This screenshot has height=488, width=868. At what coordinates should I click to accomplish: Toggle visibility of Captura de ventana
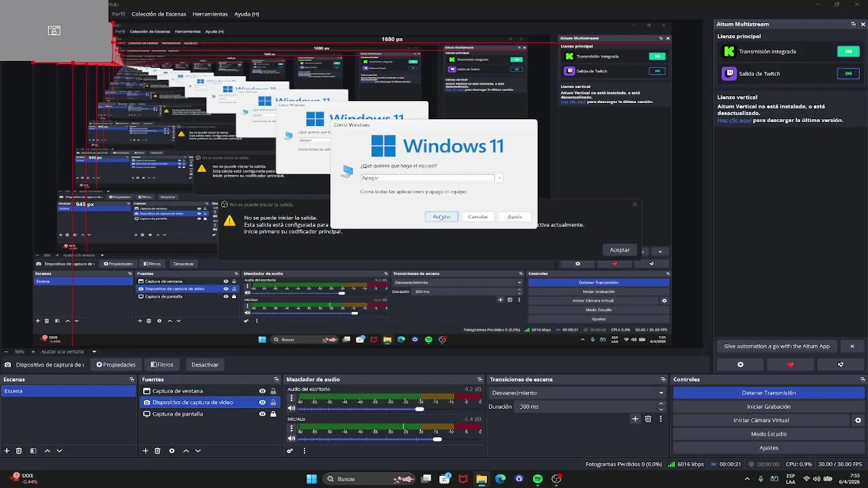(x=262, y=391)
